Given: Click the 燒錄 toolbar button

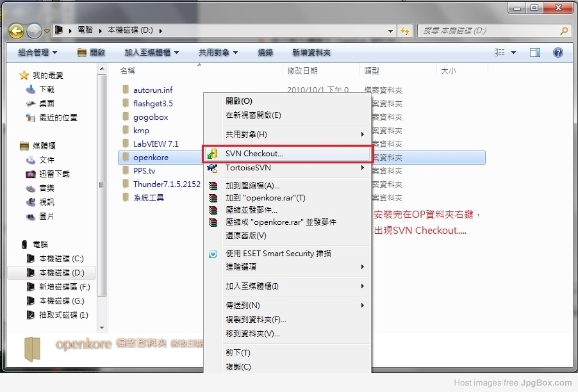Looking at the screenshot, I should tap(265, 53).
